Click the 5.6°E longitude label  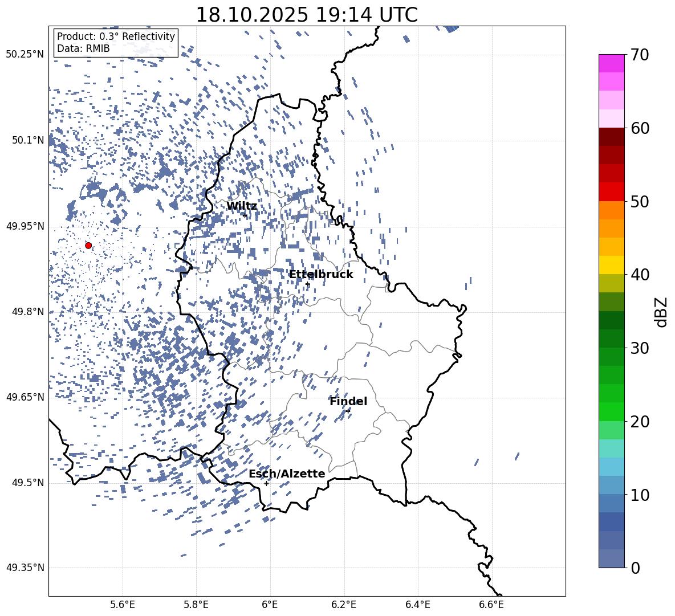(x=123, y=605)
